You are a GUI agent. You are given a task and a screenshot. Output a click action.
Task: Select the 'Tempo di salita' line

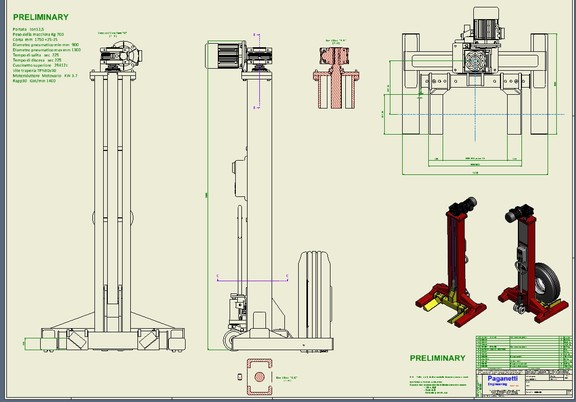click(x=36, y=55)
